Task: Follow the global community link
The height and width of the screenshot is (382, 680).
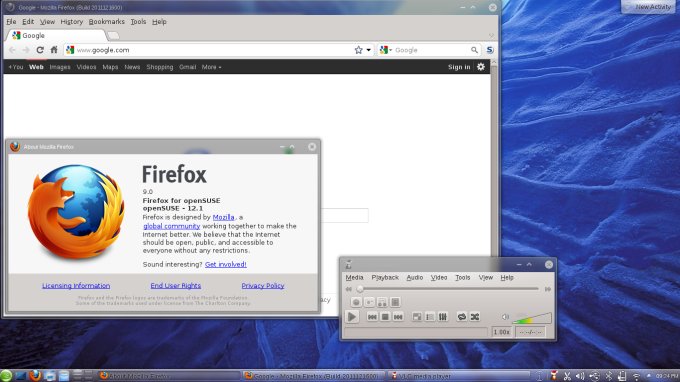Action: (x=172, y=226)
